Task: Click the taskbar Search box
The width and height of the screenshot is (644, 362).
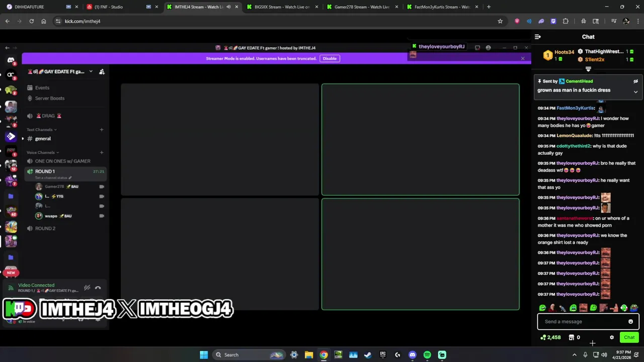Action: (249, 355)
